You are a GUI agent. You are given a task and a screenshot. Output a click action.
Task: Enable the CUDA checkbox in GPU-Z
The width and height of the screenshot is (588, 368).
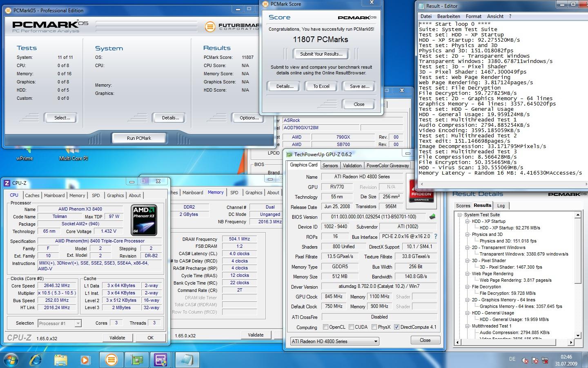[351, 327]
